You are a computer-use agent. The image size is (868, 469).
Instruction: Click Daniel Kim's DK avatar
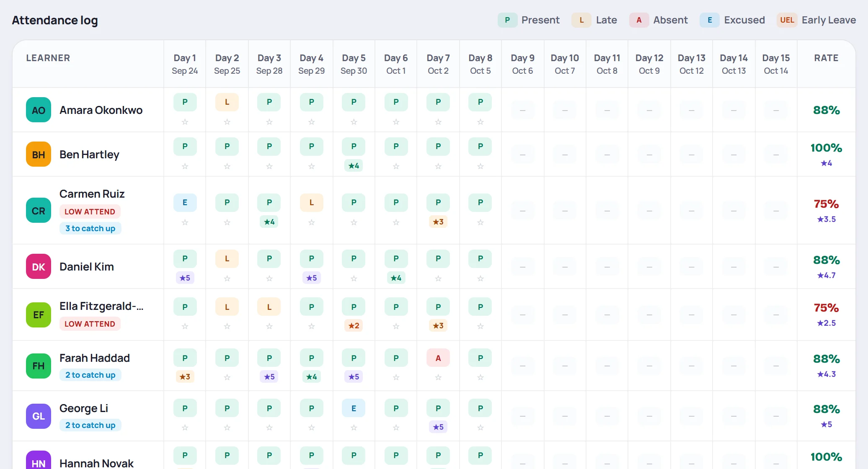pyautogui.click(x=39, y=266)
